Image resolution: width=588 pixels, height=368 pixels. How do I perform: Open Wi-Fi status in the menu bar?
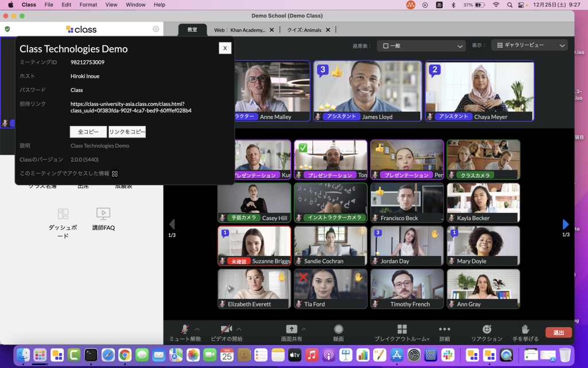coord(496,5)
